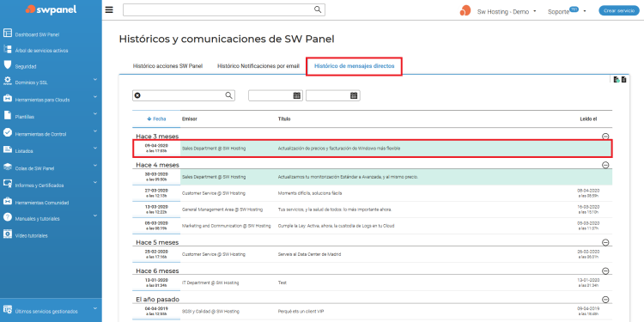
Task: Open message Tus servicios, y la salud
Action: point(335,210)
